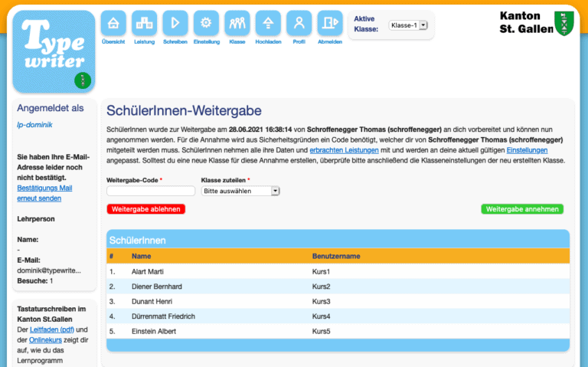
Task: Click the SchülerInnen table heading
Action: 137,240
